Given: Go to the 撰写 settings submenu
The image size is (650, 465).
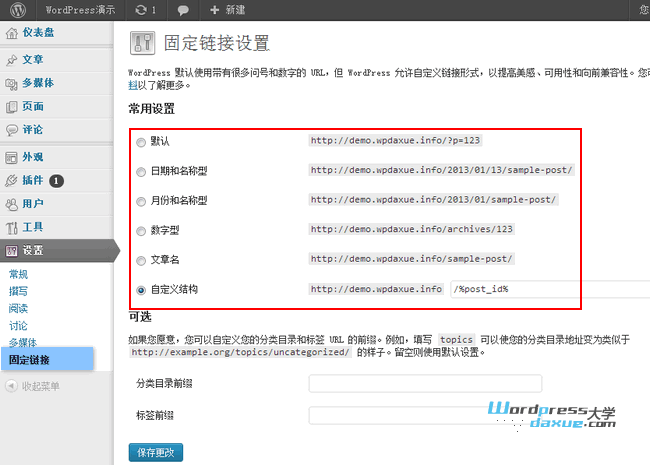Looking at the screenshot, I should [18, 291].
